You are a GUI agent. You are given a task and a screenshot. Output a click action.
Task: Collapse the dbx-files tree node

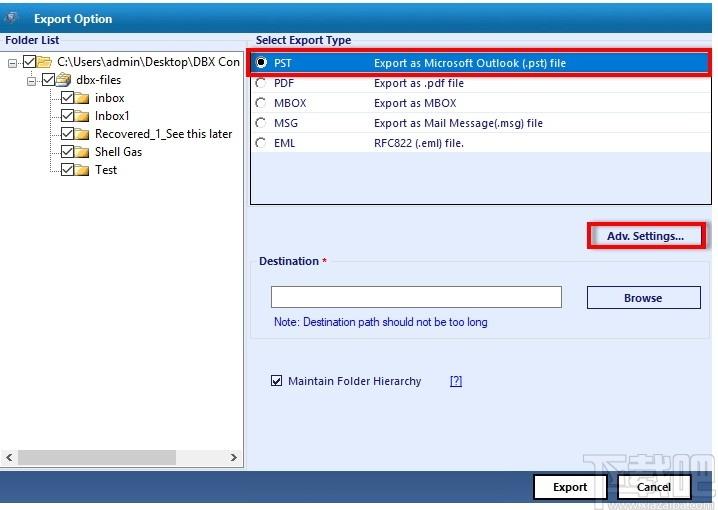[31, 81]
